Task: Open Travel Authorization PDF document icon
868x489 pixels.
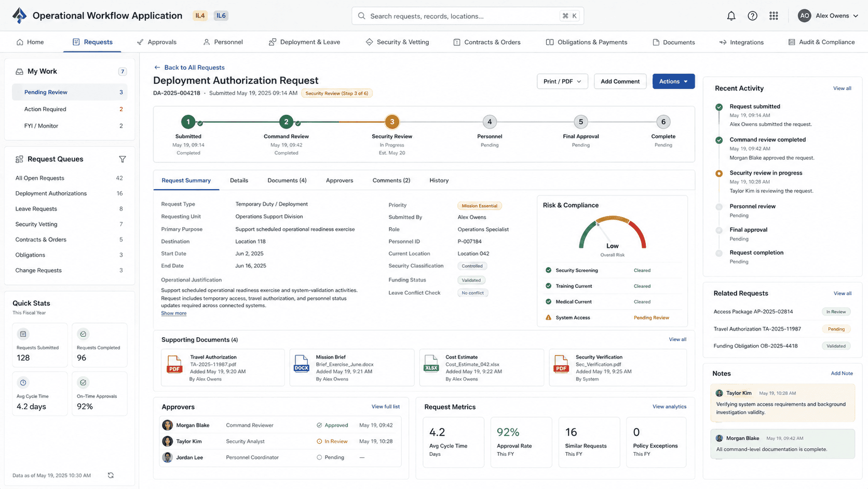Action: [x=174, y=364]
